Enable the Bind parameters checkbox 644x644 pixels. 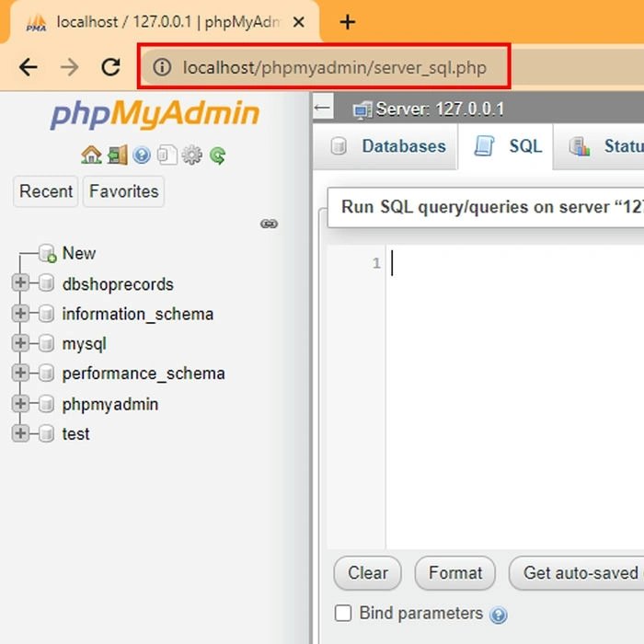[343, 614]
